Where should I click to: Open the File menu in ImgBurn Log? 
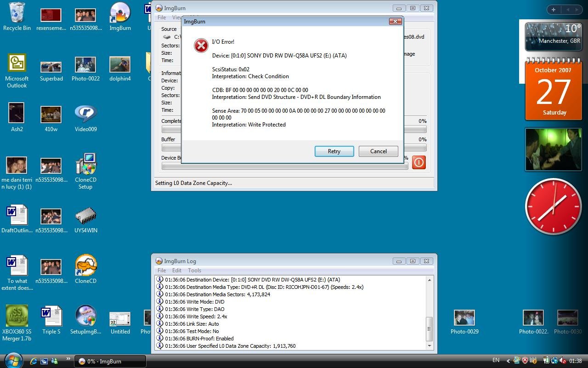pyautogui.click(x=162, y=270)
